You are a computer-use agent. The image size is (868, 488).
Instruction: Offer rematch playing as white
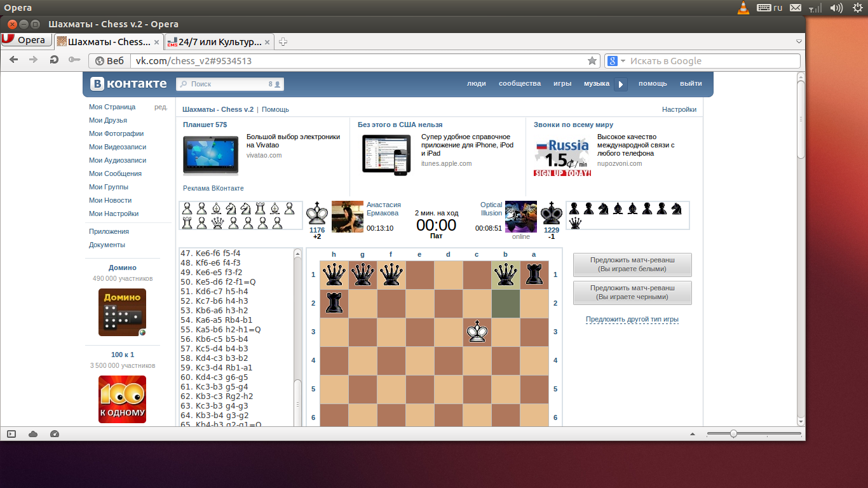point(632,265)
